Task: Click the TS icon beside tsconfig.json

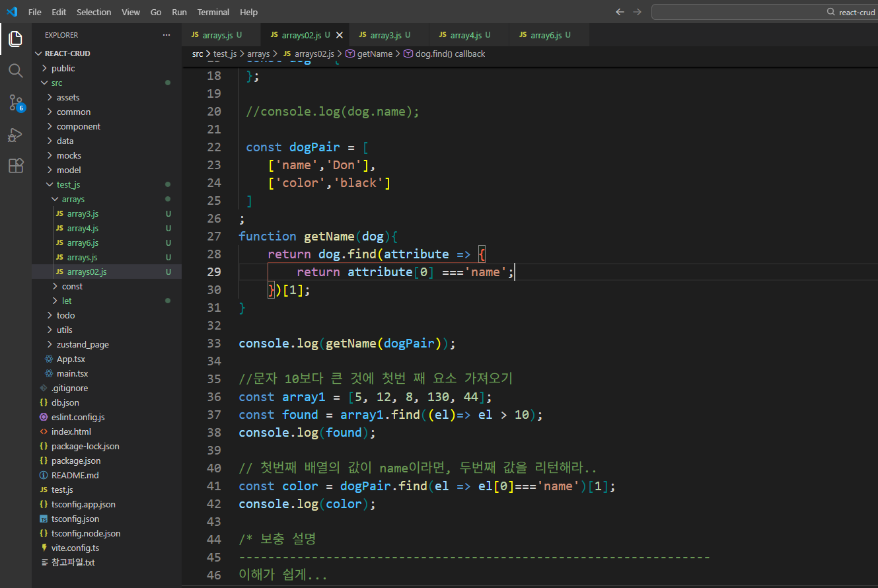Action: tap(44, 519)
